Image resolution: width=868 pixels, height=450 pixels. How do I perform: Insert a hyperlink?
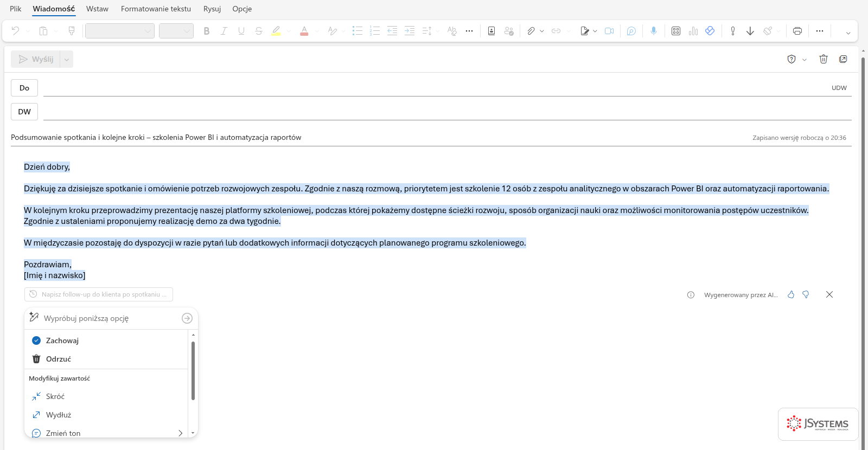click(x=556, y=31)
